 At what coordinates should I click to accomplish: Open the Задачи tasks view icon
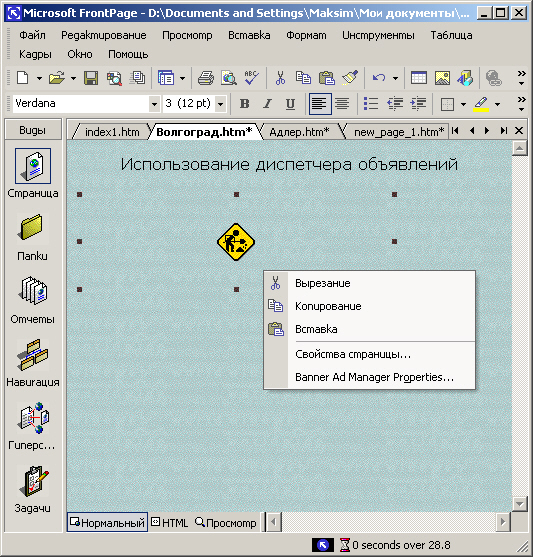click(33, 489)
